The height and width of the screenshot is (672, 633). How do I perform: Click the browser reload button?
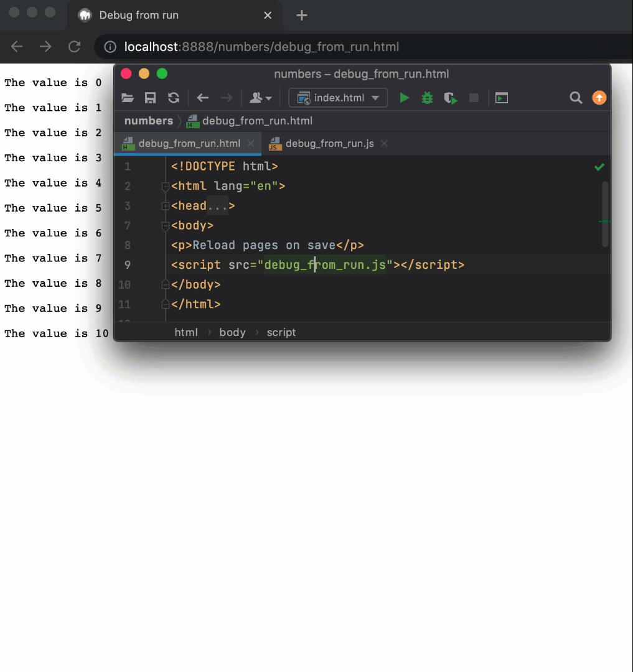point(75,47)
